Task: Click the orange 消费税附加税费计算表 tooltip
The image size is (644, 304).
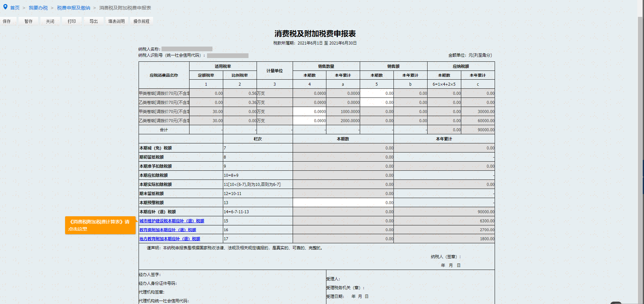Action: click(100, 225)
